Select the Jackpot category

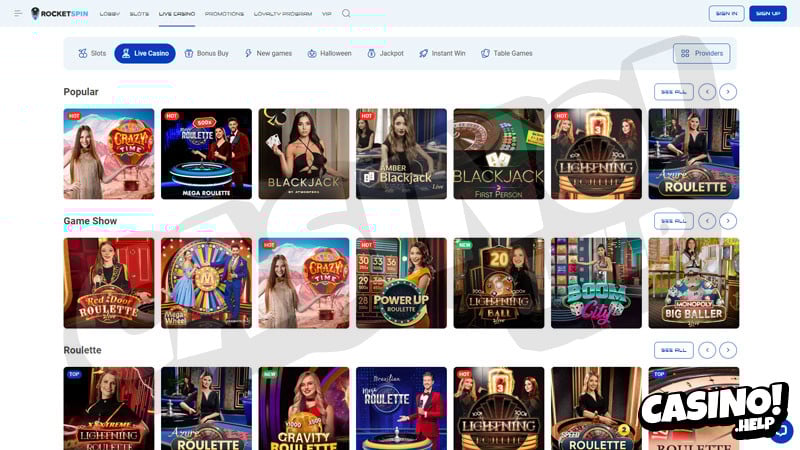385,53
